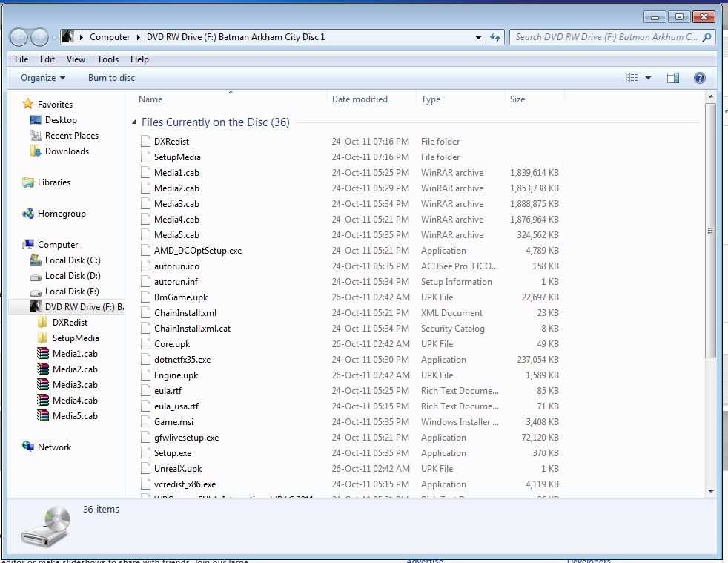Select Libraries icon in navigation pane

coord(28,182)
